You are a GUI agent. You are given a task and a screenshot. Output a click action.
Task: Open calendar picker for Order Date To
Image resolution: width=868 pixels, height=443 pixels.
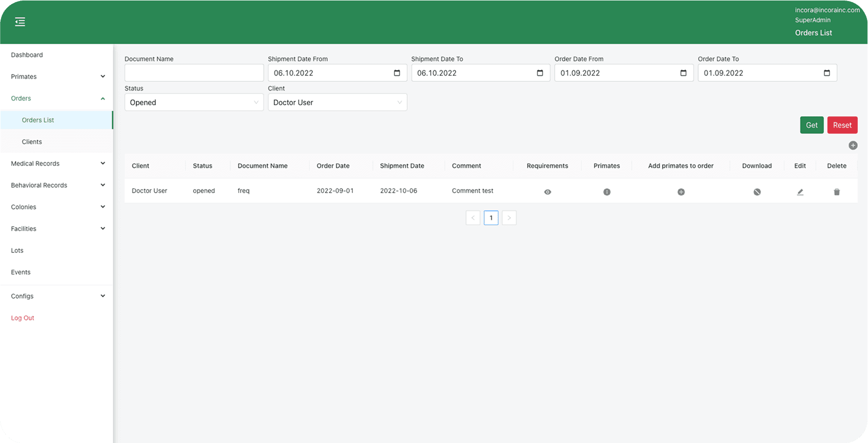click(827, 73)
